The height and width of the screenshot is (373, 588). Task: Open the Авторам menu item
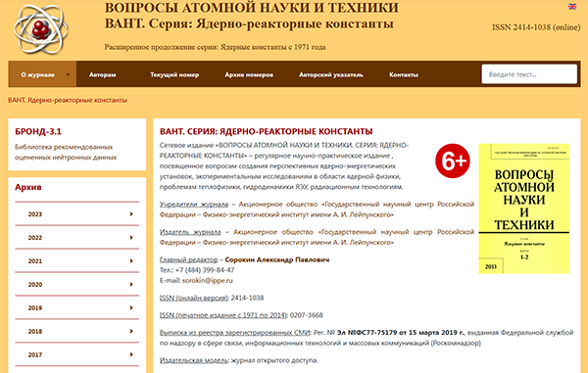click(102, 74)
